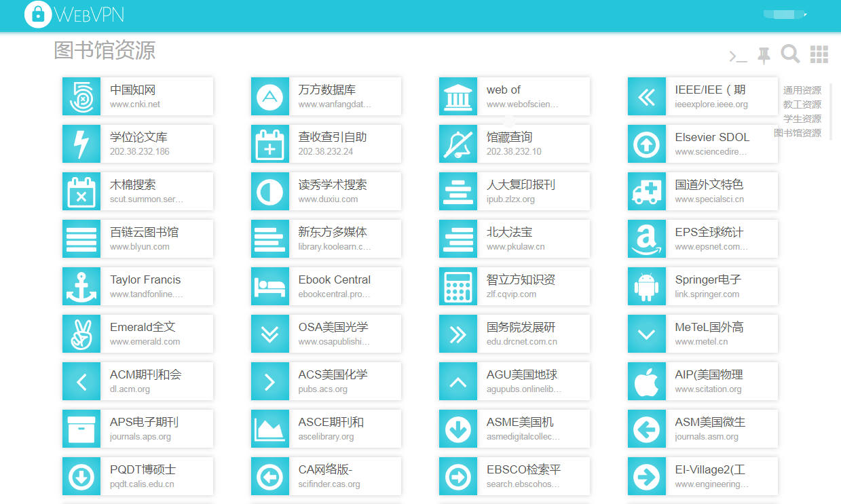The width and height of the screenshot is (841, 504).
Task: Click the www.emerald.com address text
Action: point(145,342)
